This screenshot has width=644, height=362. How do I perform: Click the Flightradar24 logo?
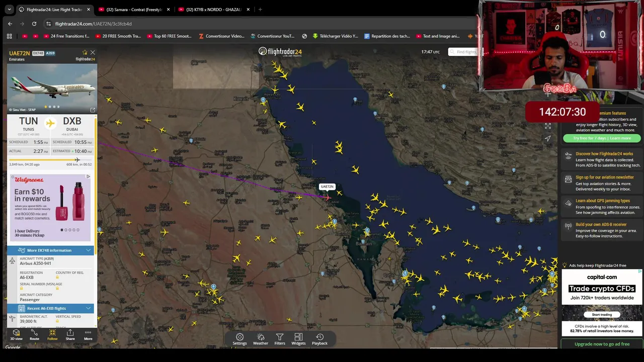[x=280, y=52]
